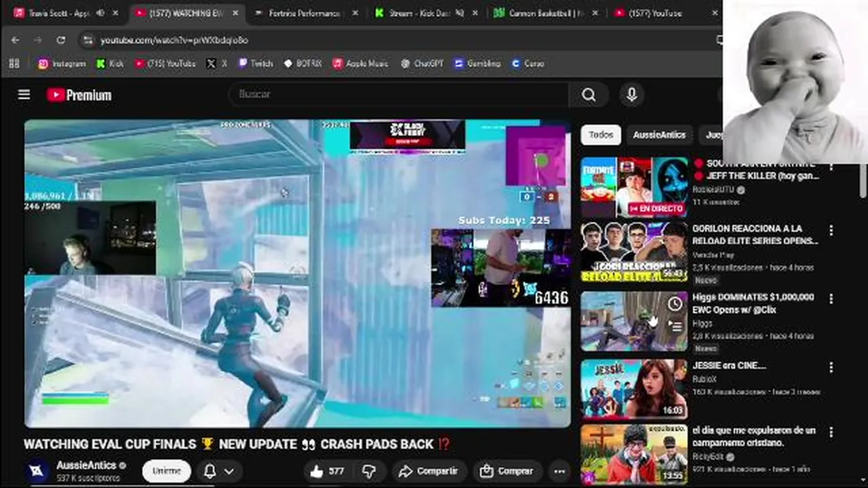Open Instagram bookmark
The height and width of the screenshot is (488, 868).
point(62,63)
